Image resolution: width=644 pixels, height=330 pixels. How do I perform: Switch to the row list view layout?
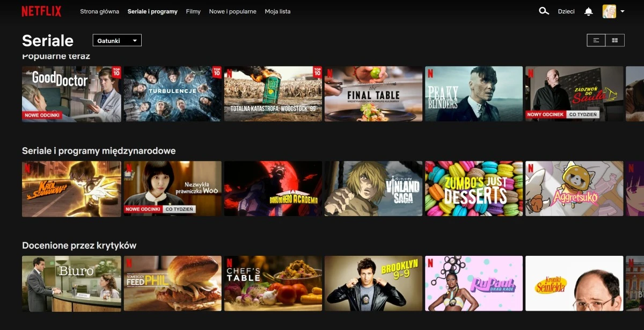click(596, 40)
